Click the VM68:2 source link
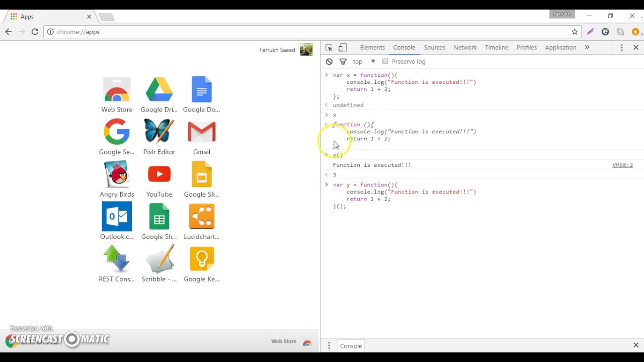 [x=622, y=165]
